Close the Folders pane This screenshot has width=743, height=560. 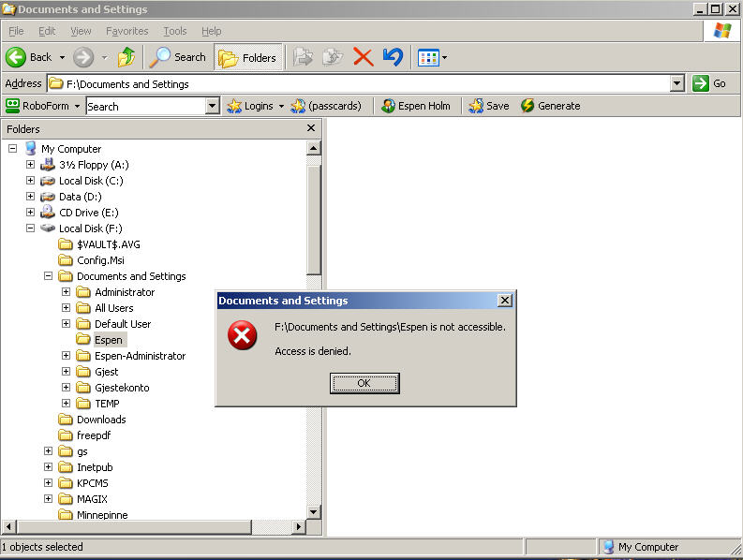311,128
